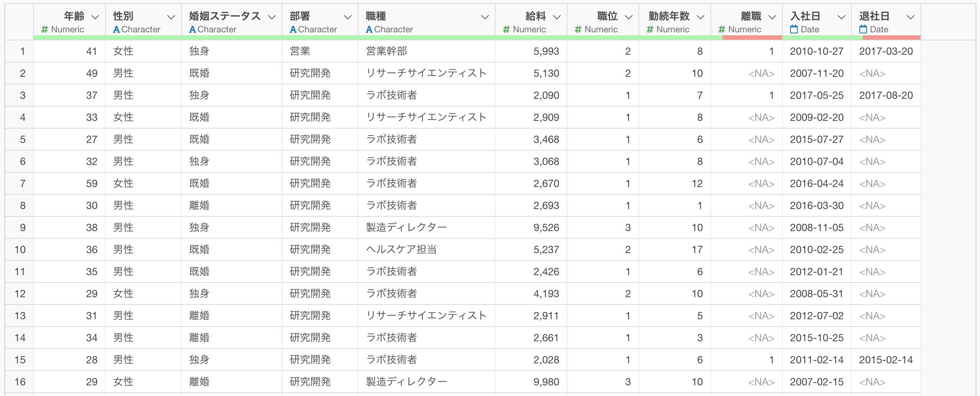This screenshot has width=980, height=396.
Task: Click the Numeric type icon under 年齢
Action: coord(44,29)
